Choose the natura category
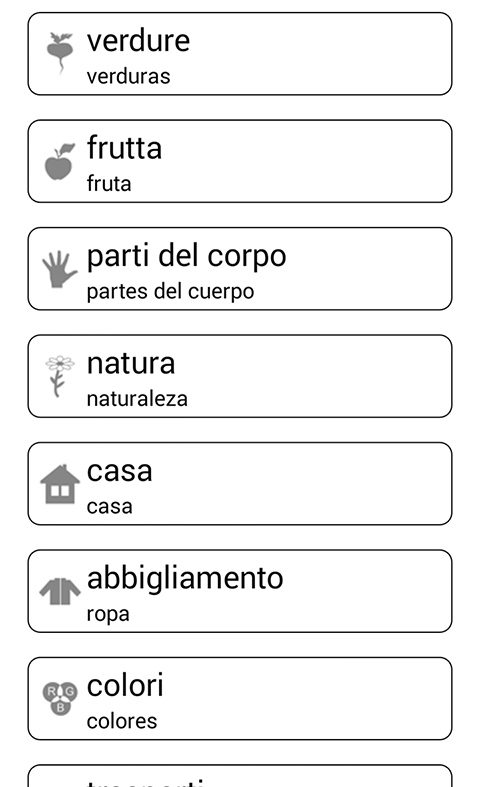Viewport: 480px width, 787px height. [240, 376]
